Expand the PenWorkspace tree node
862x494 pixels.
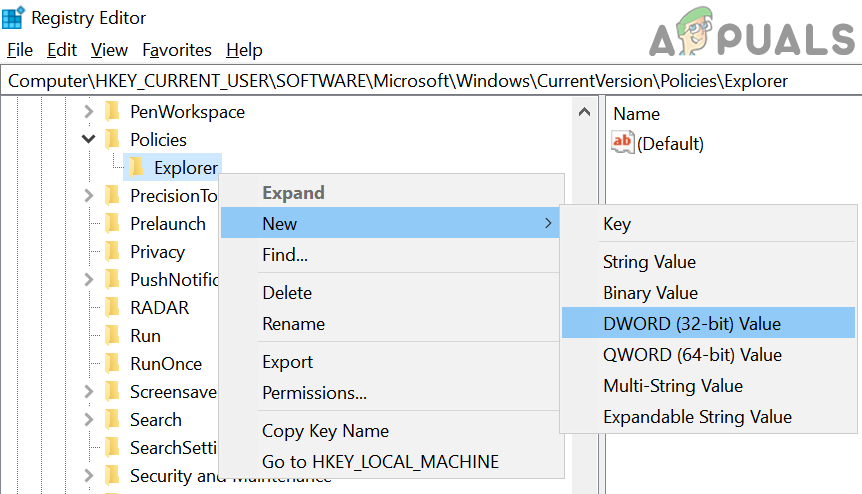click(89, 112)
